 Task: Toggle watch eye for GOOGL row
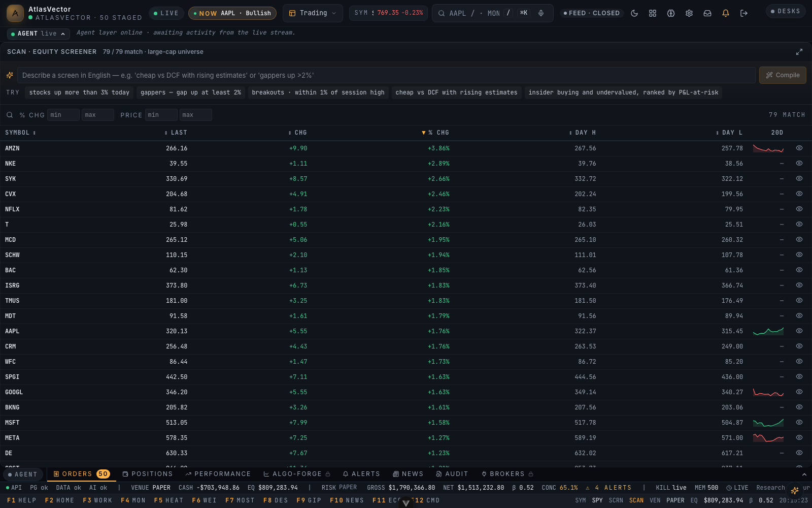tap(799, 392)
